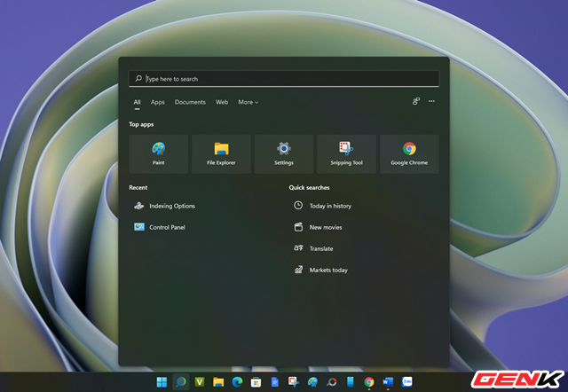Launch Microsoft Edge from the taskbar
568x392 pixels.
[237, 382]
